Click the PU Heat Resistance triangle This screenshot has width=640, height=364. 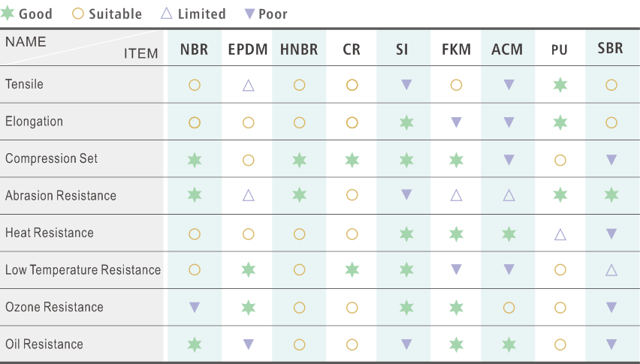point(560,234)
